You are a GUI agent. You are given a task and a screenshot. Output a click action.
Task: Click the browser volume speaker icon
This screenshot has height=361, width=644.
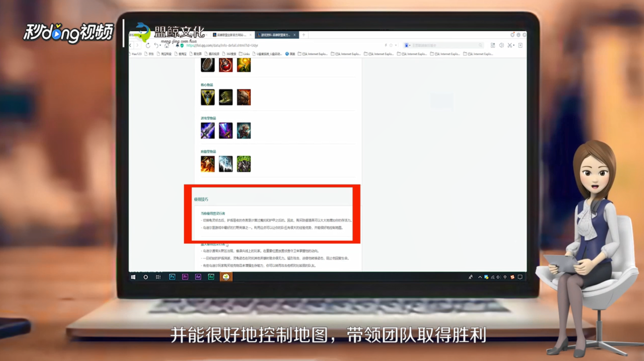(501, 46)
